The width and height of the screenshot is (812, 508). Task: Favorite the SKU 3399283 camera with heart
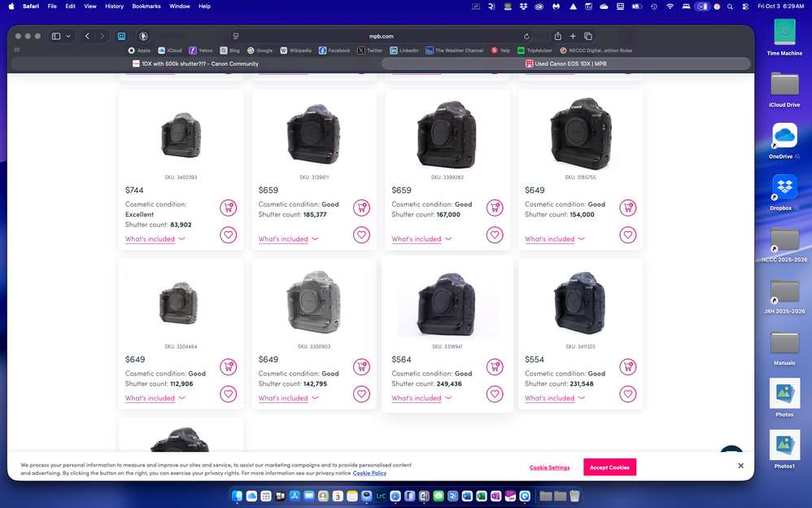coord(495,235)
